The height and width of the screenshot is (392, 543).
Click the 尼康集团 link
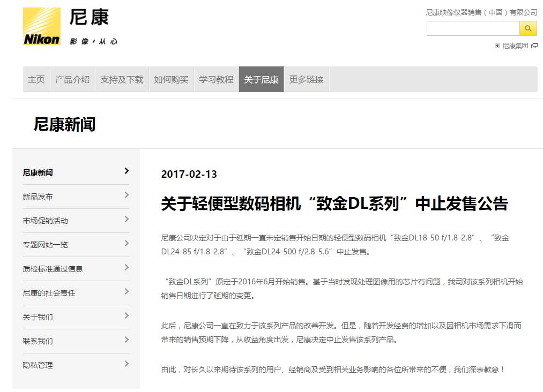point(515,47)
